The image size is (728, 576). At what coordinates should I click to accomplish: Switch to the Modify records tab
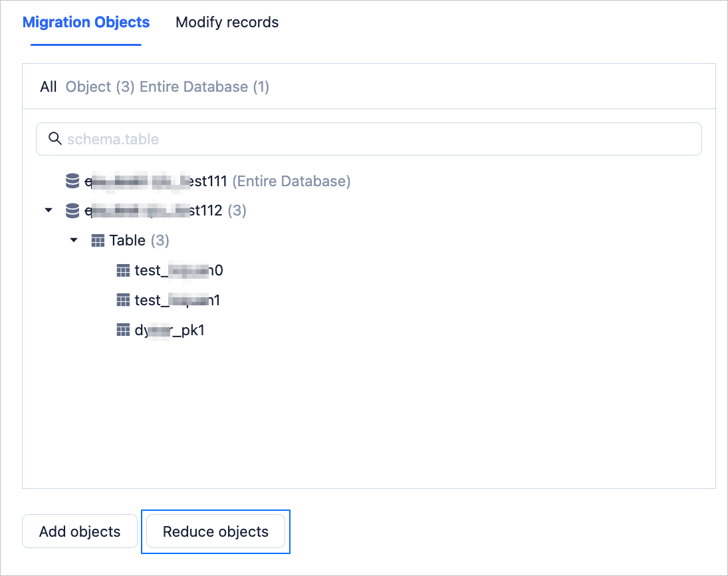[x=227, y=23]
